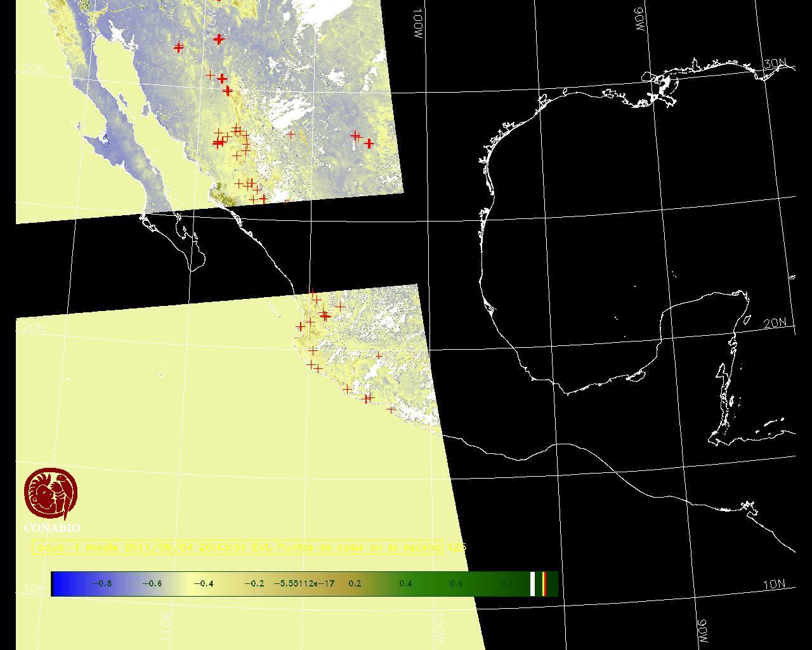The image size is (812, 650).
Task: Click the -0.4 label on the color scale
Action: [203, 583]
